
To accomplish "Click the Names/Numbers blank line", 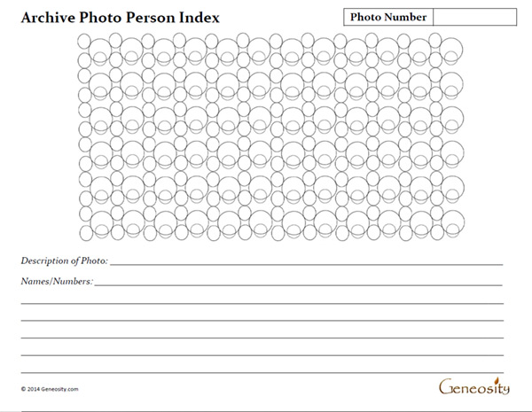I will (x=298, y=284).
